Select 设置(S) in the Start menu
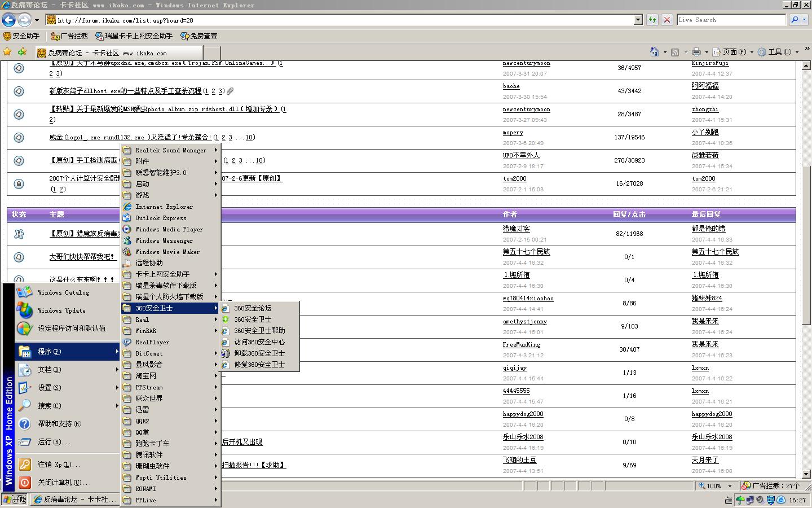The height and width of the screenshot is (508, 812). tap(68, 387)
